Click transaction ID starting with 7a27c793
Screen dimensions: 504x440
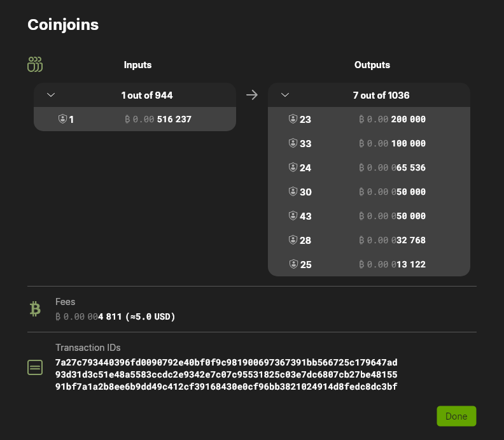(x=227, y=362)
